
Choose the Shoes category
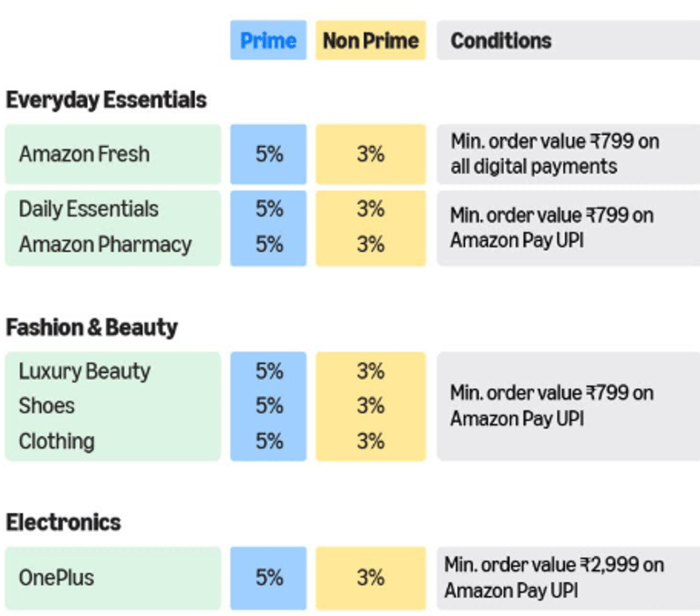47,406
